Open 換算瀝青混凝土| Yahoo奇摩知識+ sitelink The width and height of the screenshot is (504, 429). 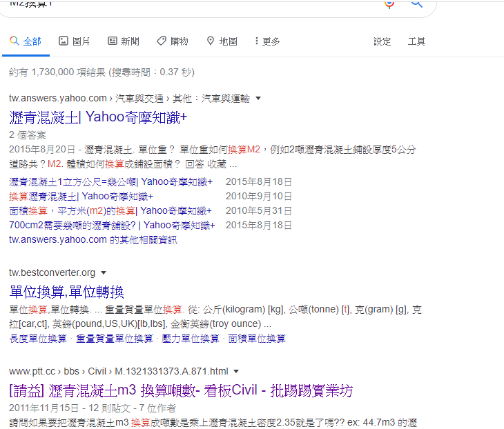pyautogui.click(x=81, y=196)
